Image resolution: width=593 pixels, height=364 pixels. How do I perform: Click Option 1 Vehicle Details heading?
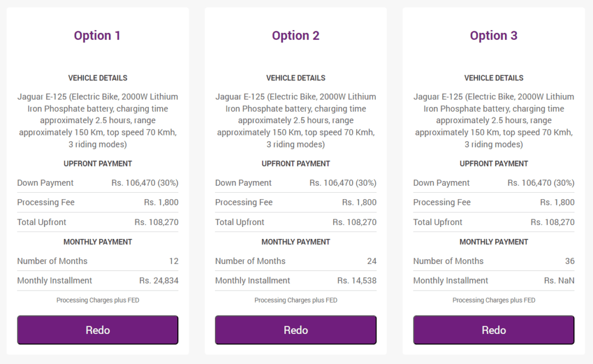click(97, 78)
